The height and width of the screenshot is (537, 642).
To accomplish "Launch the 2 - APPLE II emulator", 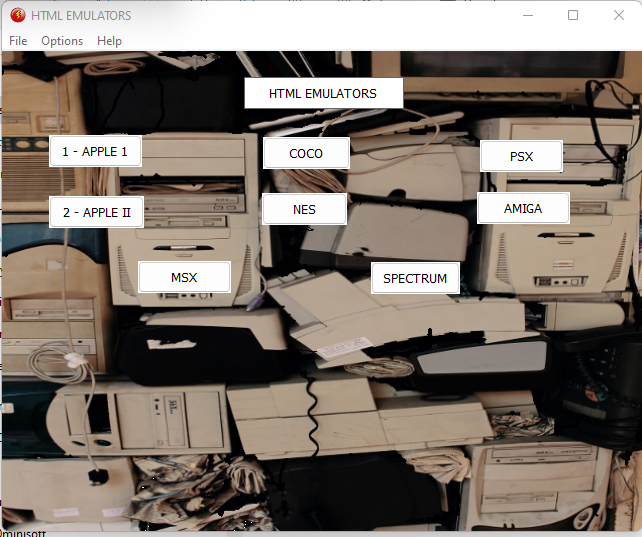I will tap(96, 212).
